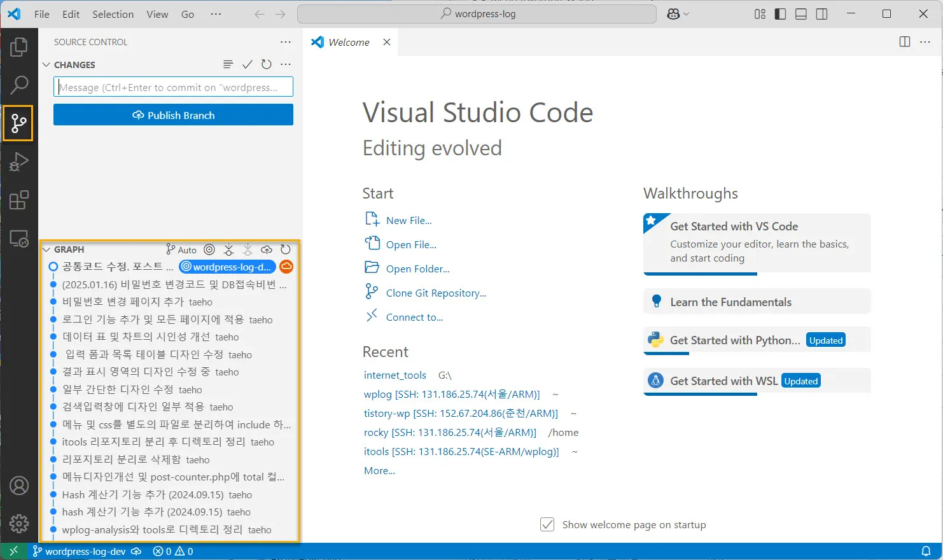The height and width of the screenshot is (560, 943).
Task: Collapse the GRAPH section
Action: pos(46,249)
